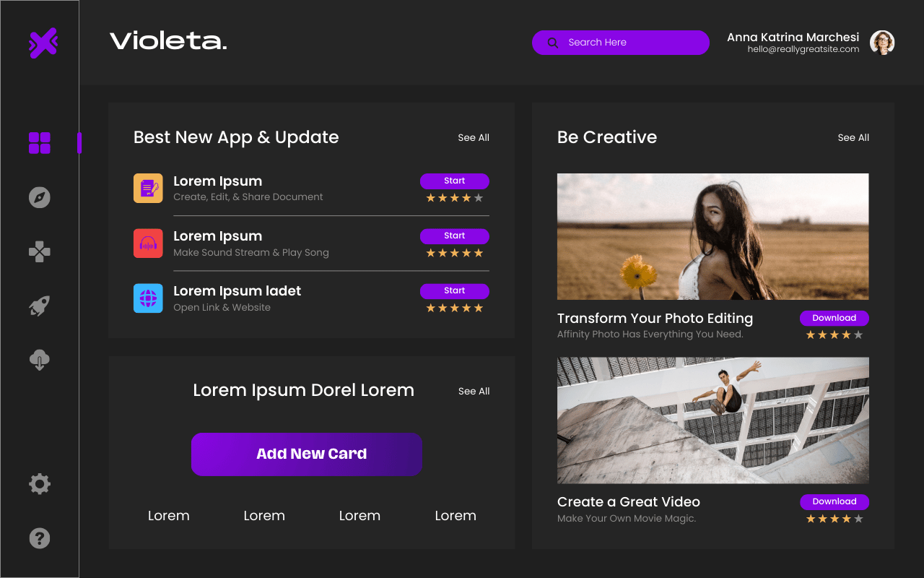The image size is (924, 578).
Task: Open the help question mark icon
Action: click(x=40, y=538)
